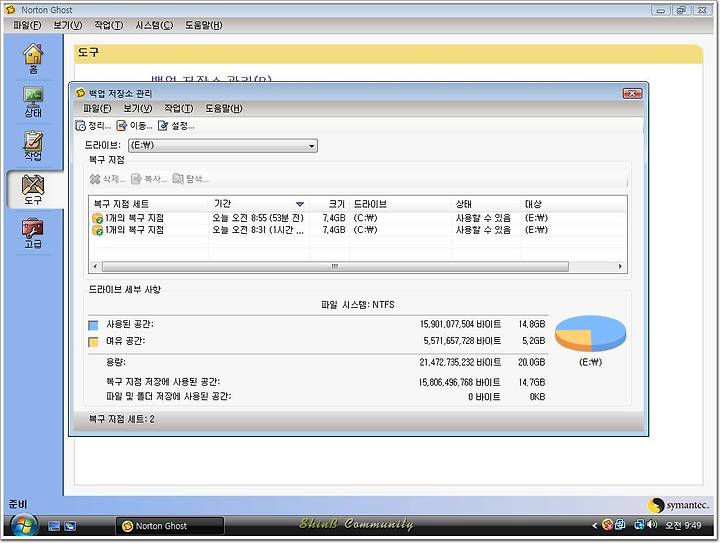Open 도움말(H) menu in 백업 저장소 관리 dialog
The height and width of the screenshot is (543, 720).
(224, 108)
